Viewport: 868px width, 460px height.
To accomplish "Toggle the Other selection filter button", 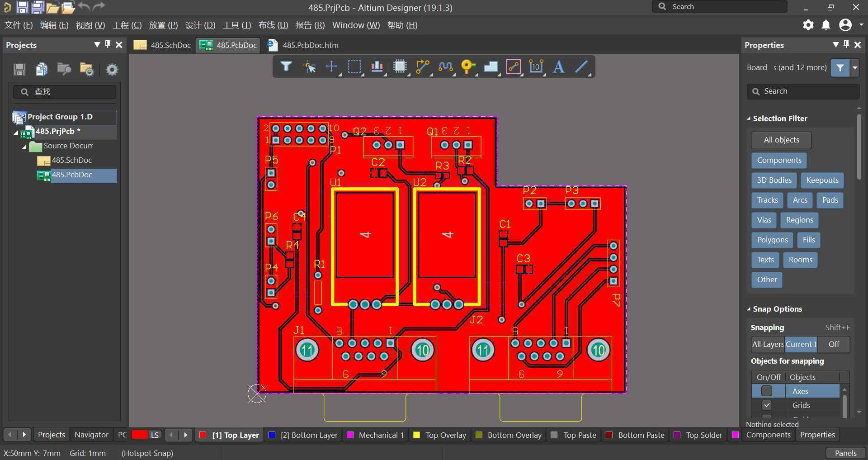I will [767, 280].
